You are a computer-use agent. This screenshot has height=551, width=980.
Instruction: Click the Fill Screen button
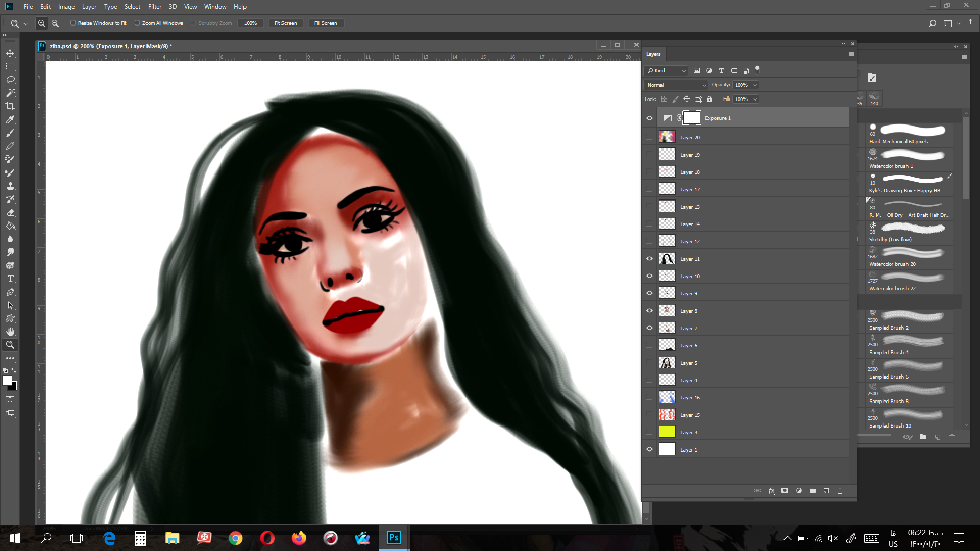coord(326,23)
